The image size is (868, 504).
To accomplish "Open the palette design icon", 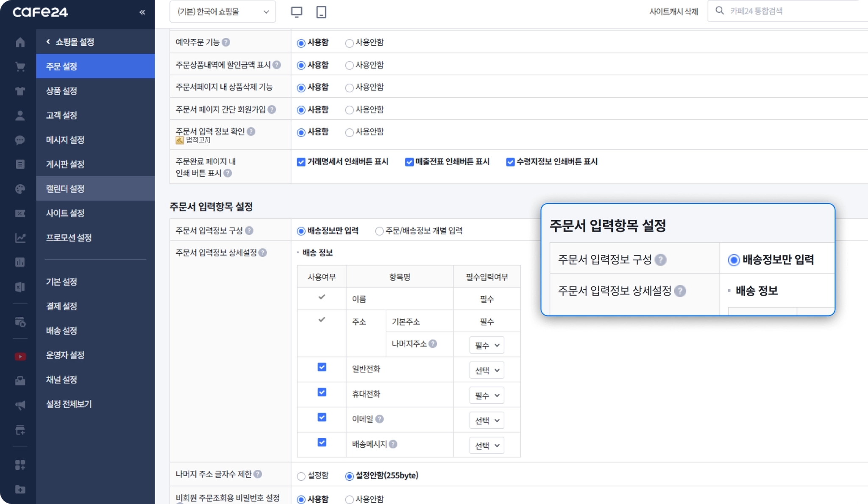I will (x=20, y=189).
